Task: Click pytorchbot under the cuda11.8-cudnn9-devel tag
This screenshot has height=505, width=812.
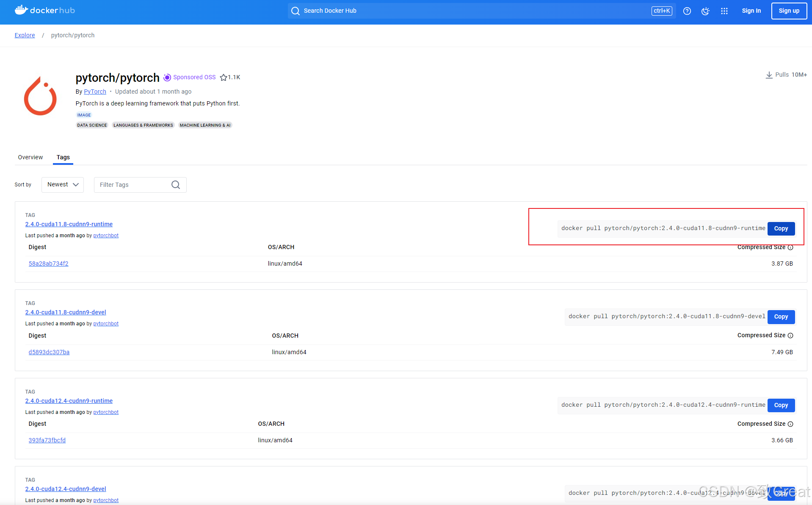Action: point(106,324)
